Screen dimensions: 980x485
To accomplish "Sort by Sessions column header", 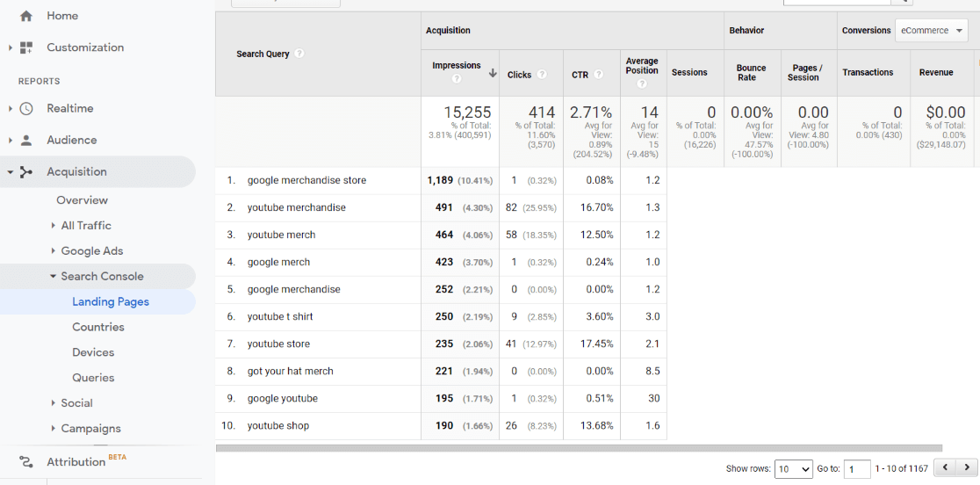I will tap(689, 73).
